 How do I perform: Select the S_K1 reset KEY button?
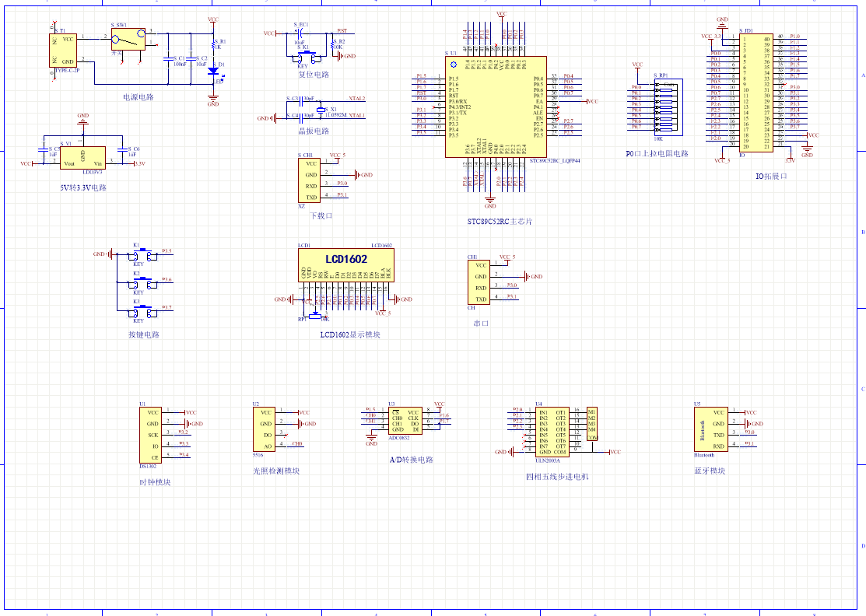click(308, 56)
